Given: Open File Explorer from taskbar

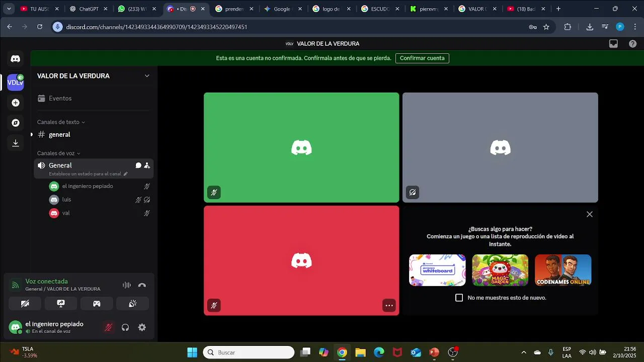Looking at the screenshot, I should pyautogui.click(x=360, y=352).
